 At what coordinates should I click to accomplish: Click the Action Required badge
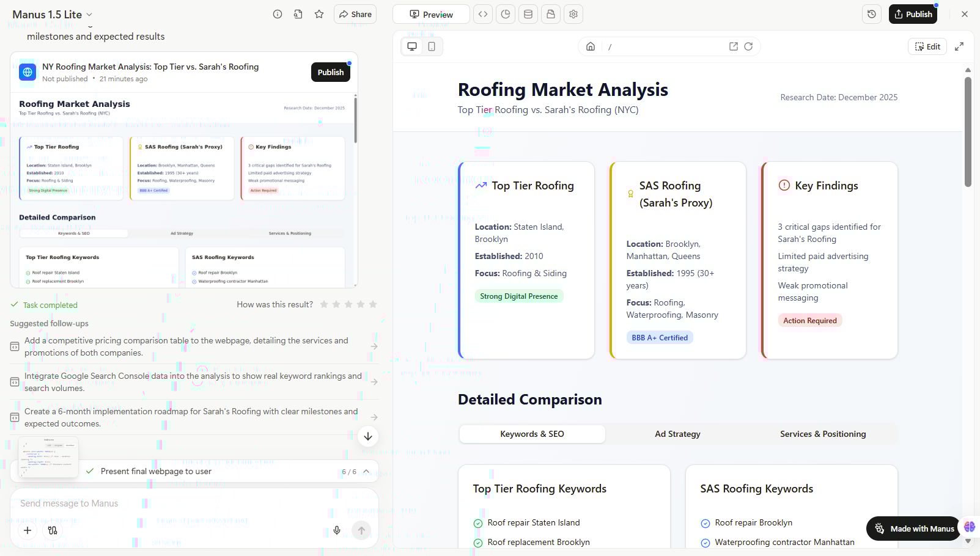810,321
